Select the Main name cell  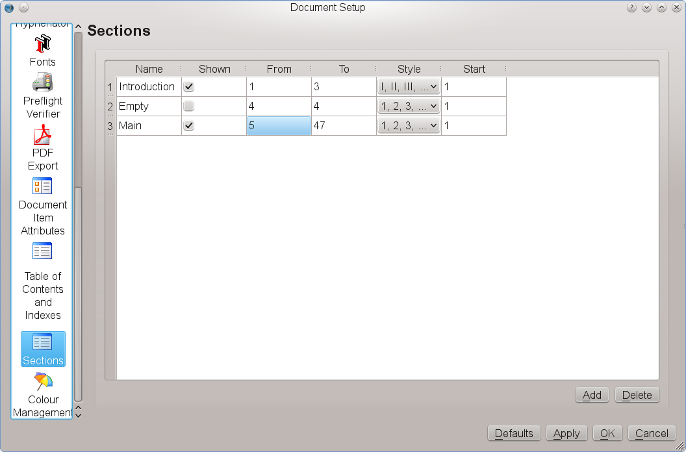(149, 126)
